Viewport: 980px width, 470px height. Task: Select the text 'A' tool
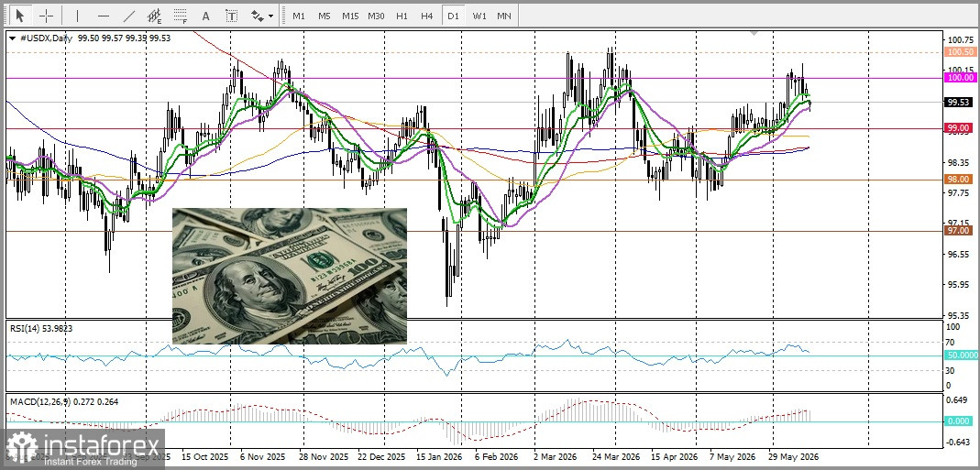tap(205, 16)
